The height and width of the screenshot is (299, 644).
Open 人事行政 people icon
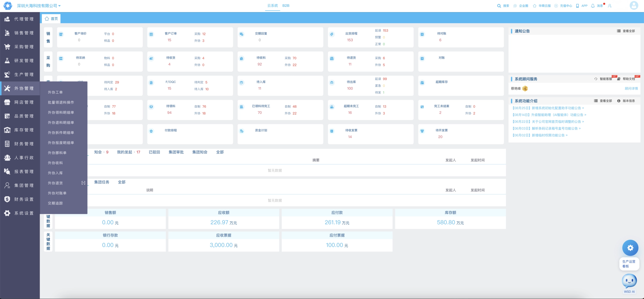[x=7, y=158]
